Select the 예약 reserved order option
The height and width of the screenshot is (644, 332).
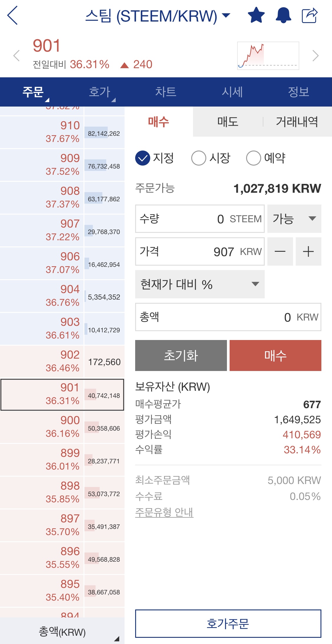(266, 158)
